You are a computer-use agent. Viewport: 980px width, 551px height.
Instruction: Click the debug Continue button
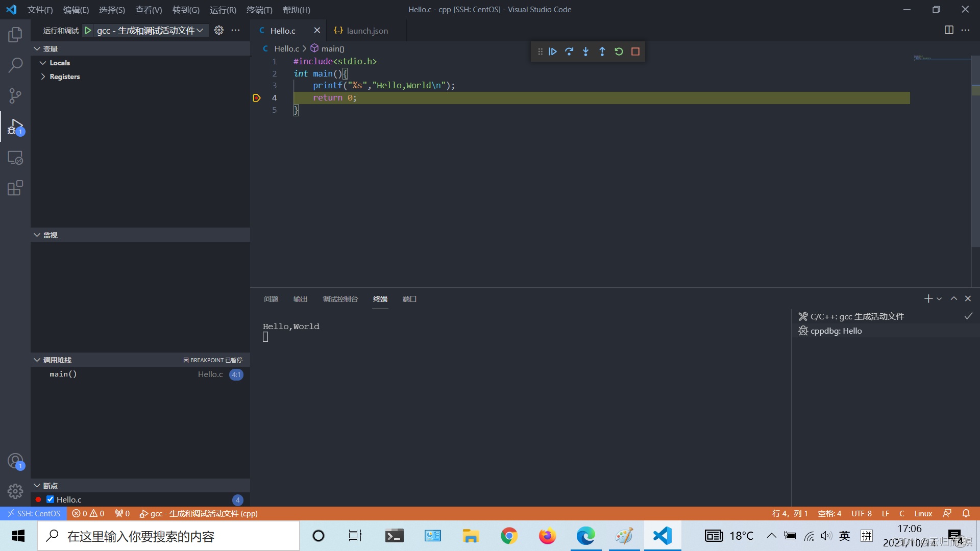tap(553, 52)
